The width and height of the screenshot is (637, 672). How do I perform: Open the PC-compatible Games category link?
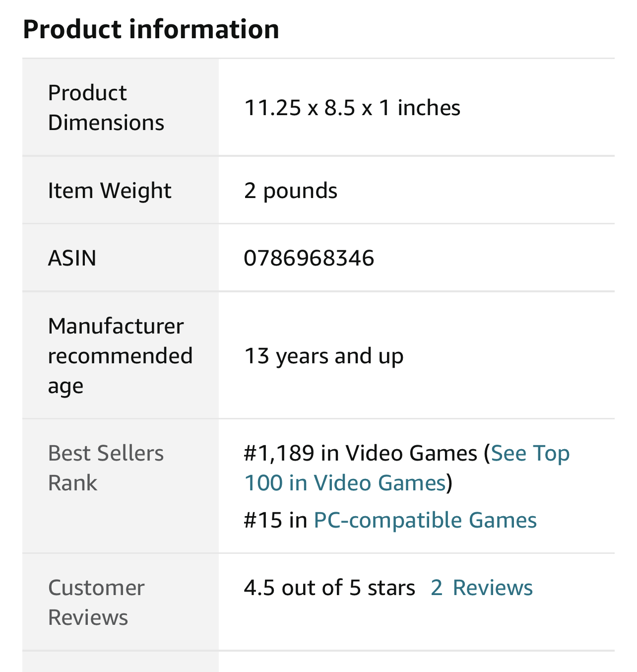coord(425,520)
